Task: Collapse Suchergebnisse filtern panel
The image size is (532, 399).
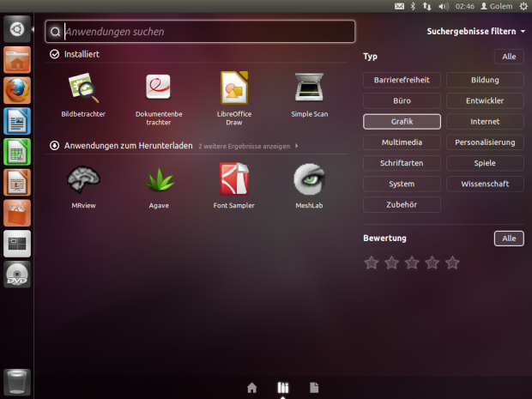Action: 476,31
